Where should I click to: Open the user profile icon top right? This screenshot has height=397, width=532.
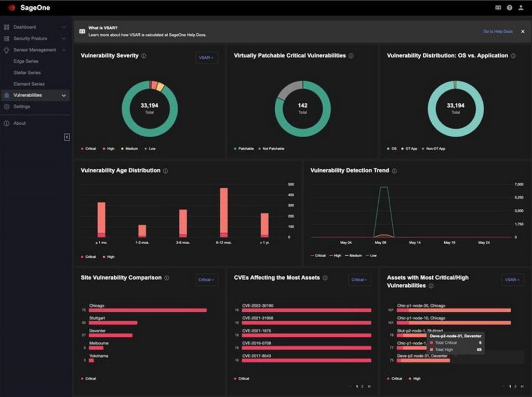[521, 7]
